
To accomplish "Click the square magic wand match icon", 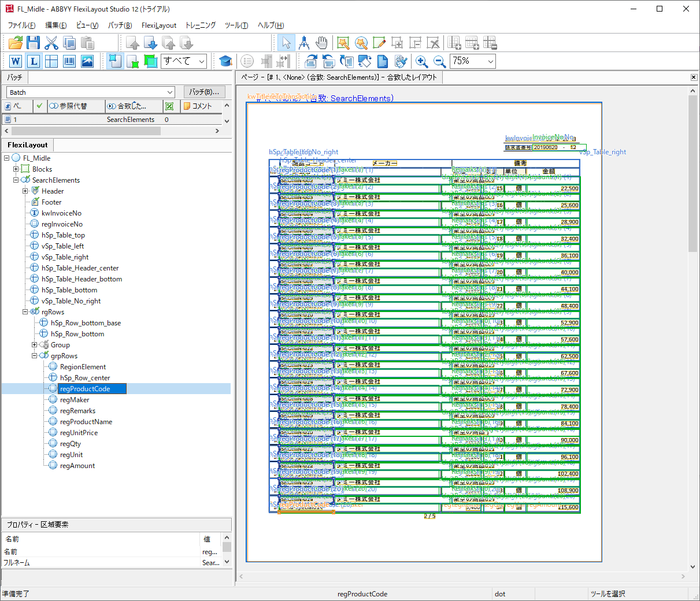I will point(343,43).
